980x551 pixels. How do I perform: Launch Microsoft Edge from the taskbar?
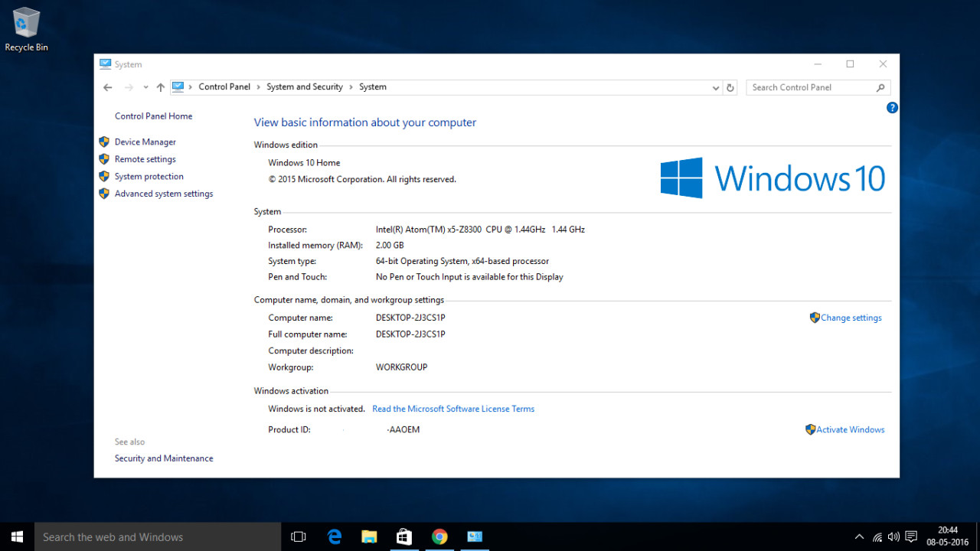click(334, 536)
